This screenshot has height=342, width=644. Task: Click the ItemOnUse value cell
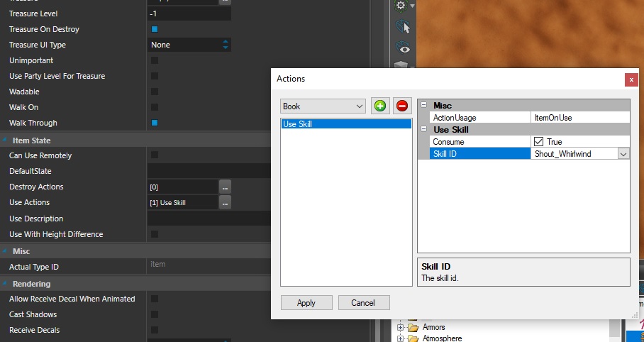[x=580, y=118]
